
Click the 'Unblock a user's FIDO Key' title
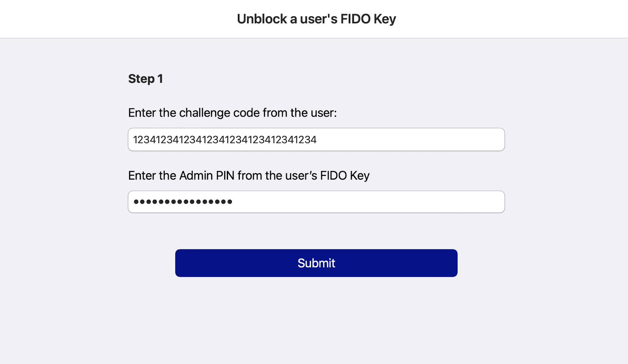pos(316,19)
